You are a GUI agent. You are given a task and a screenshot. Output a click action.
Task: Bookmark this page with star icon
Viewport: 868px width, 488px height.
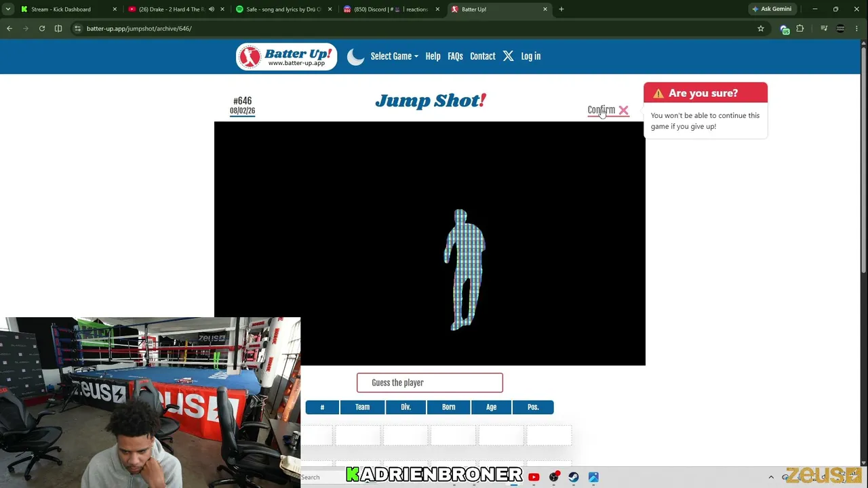point(761,28)
